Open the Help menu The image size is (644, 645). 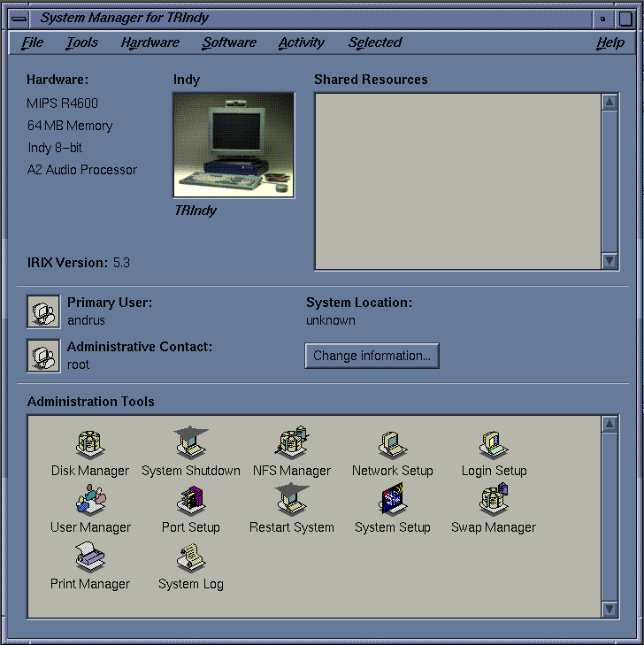pos(610,42)
